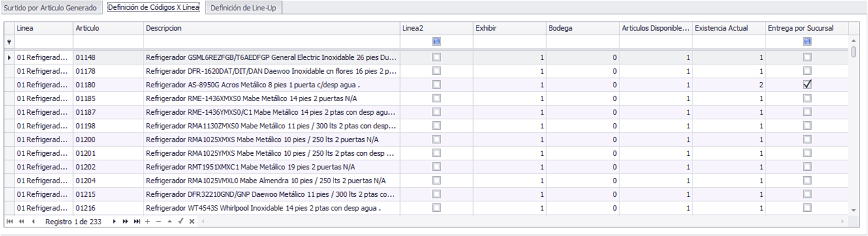The width and height of the screenshot is (868, 236).
Task: Open Linea2 filter row checkbox dropdown
Action: pos(437,41)
